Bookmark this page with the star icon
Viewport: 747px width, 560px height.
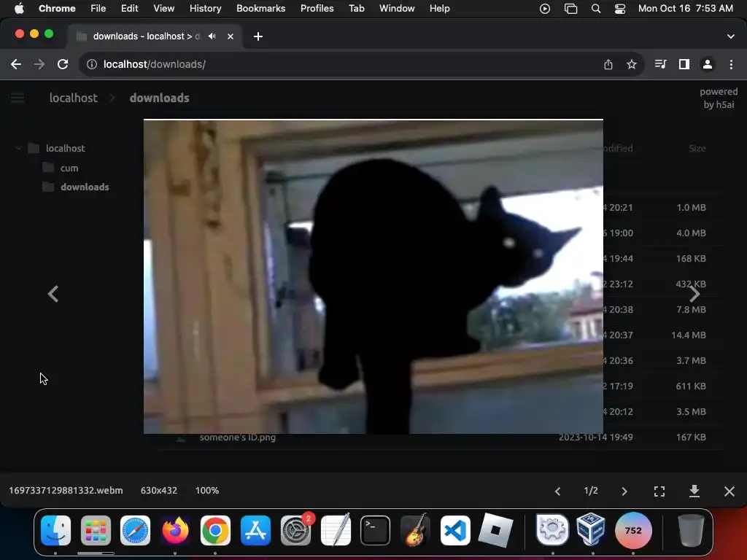coord(632,64)
